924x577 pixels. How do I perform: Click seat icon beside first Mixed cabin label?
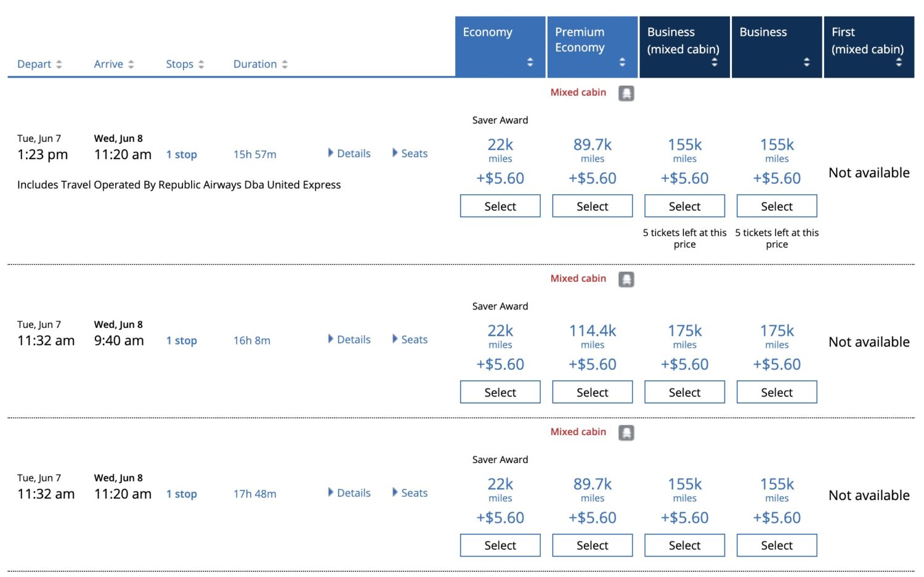(x=626, y=93)
